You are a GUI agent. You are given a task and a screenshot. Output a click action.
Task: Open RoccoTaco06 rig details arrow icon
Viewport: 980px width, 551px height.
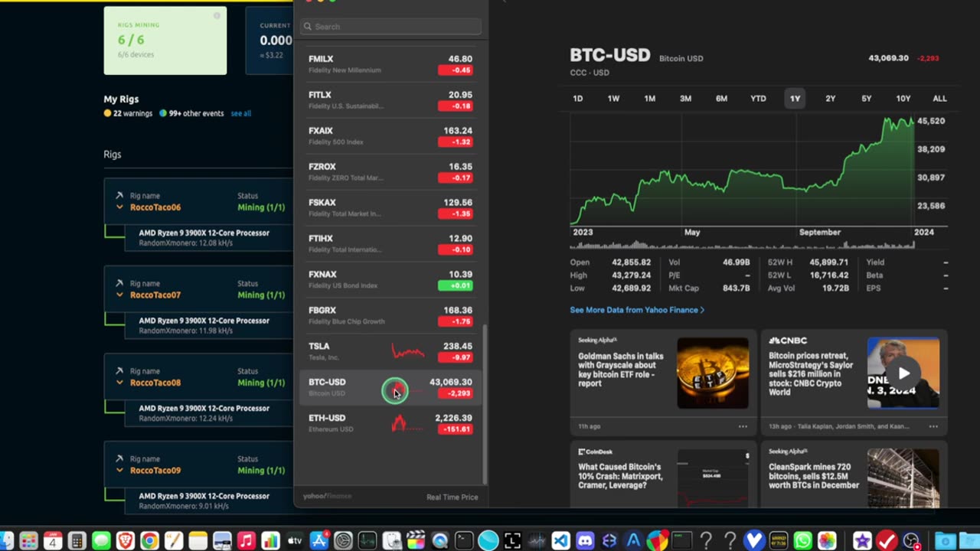pos(119,195)
